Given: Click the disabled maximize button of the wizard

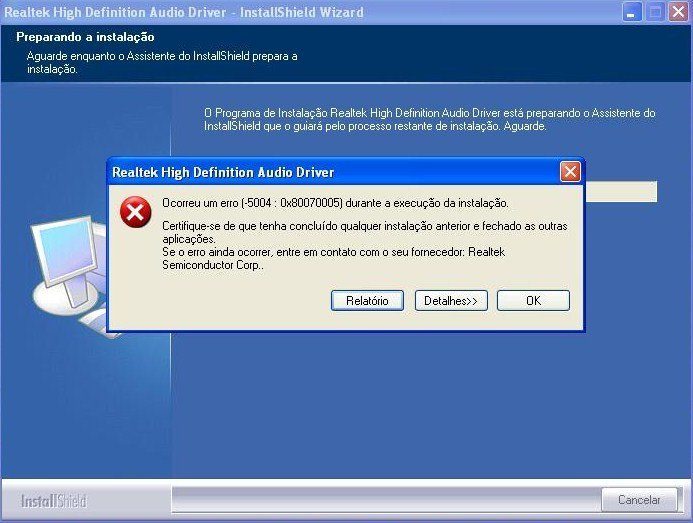Looking at the screenshot, I should coord(655,12).
